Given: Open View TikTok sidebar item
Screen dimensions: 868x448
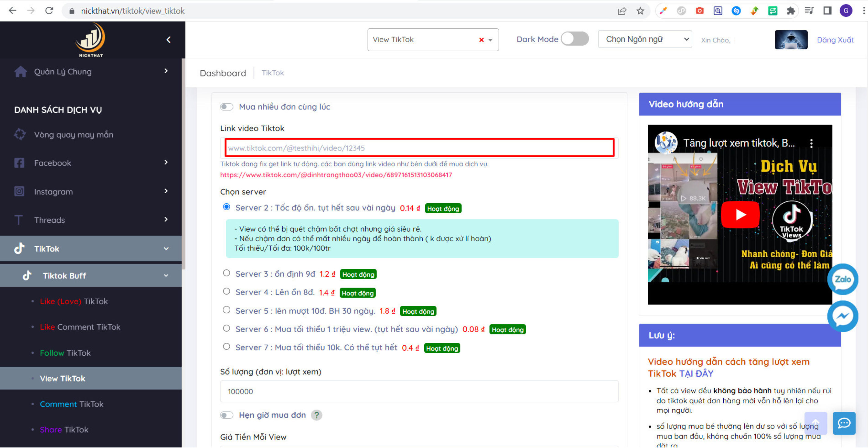Looking at the screenshot, I should 91,378.
